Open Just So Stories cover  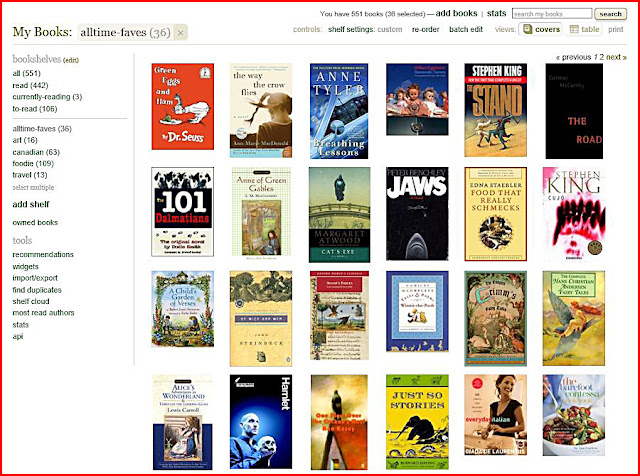[417, 422]
